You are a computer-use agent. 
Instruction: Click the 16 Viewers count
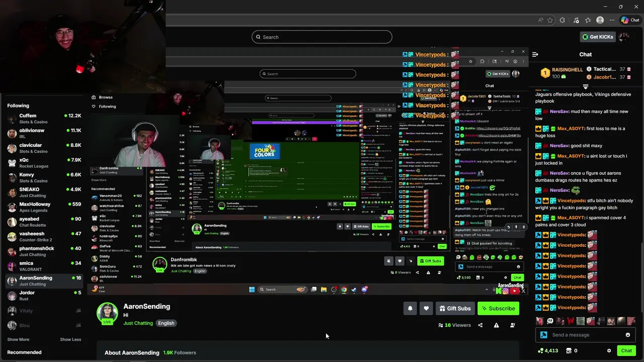click(454, 325)
